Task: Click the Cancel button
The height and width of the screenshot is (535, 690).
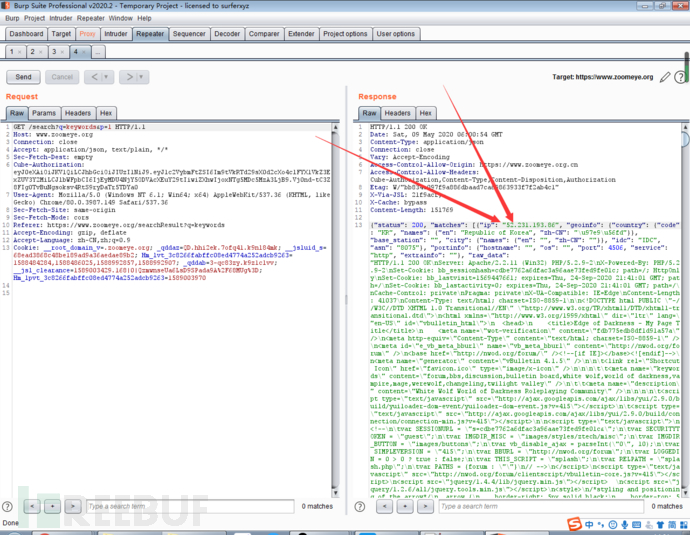Action: (62, 77)
